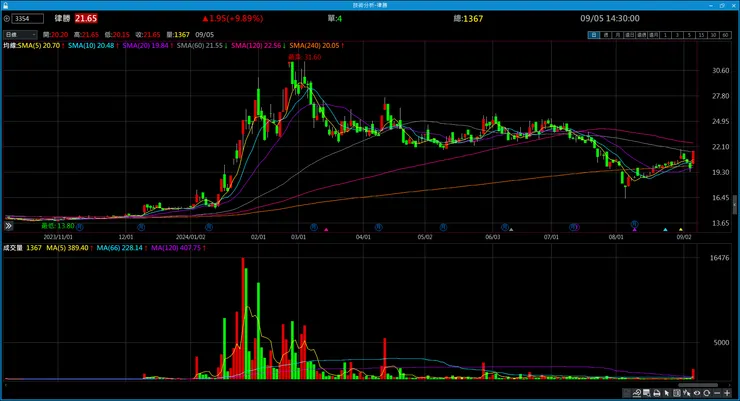The height and width of the screenshot is (401, 740).
Task: Click the highest price label 31.60
Action: tap(305, 57)
